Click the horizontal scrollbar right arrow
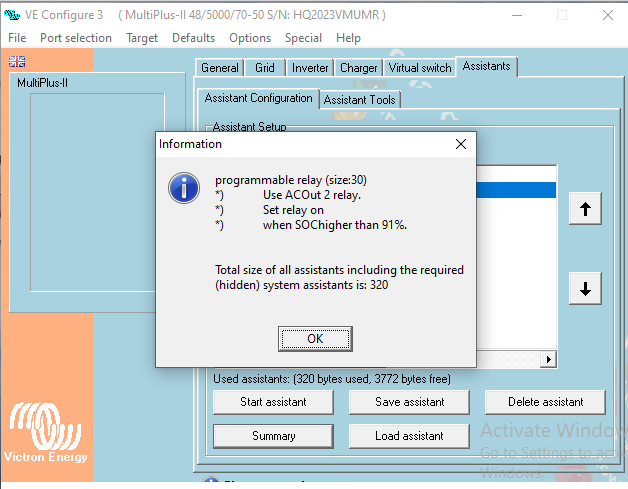628x489 pixels. click(548, 359)
